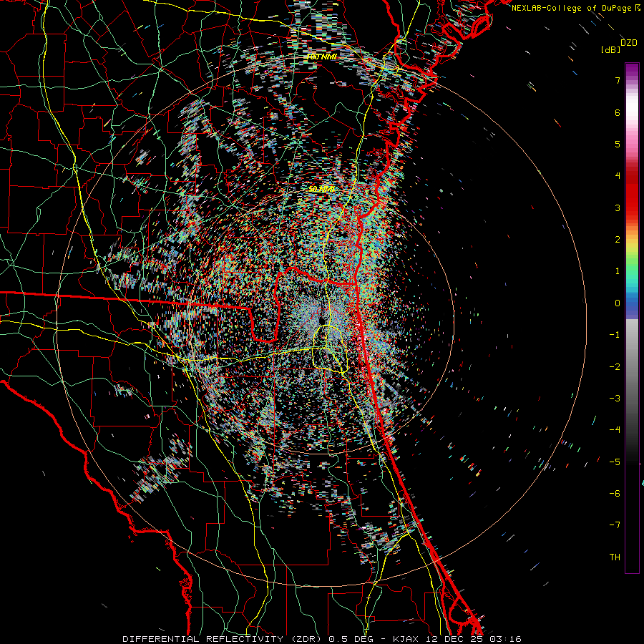Click DIFFERENTIAL REFLECTIVITY (ZDR) caption text
This screenshot has height=644, width=644.
tap(223, 639)
